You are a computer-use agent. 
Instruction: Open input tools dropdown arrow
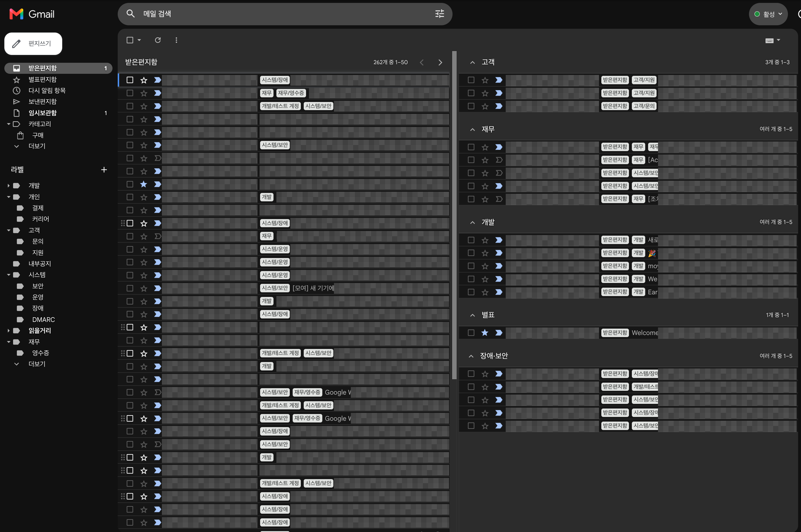[x=779, y=40]
